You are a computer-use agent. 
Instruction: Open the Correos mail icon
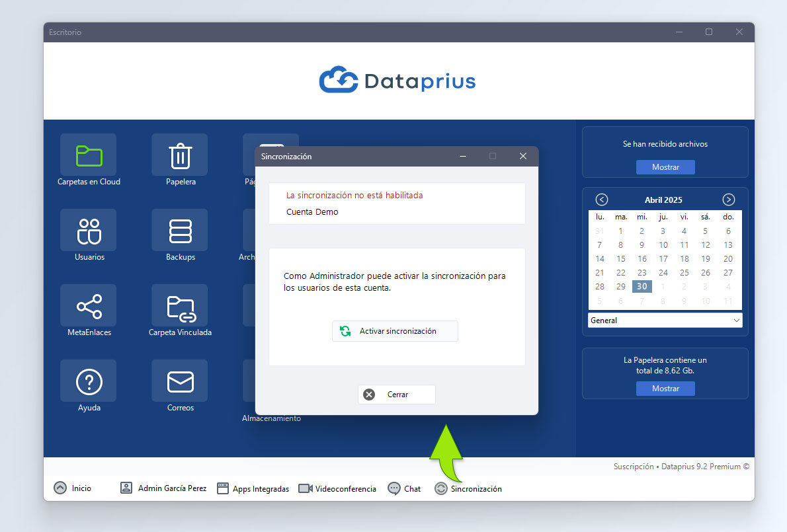(x=180, y=381)
